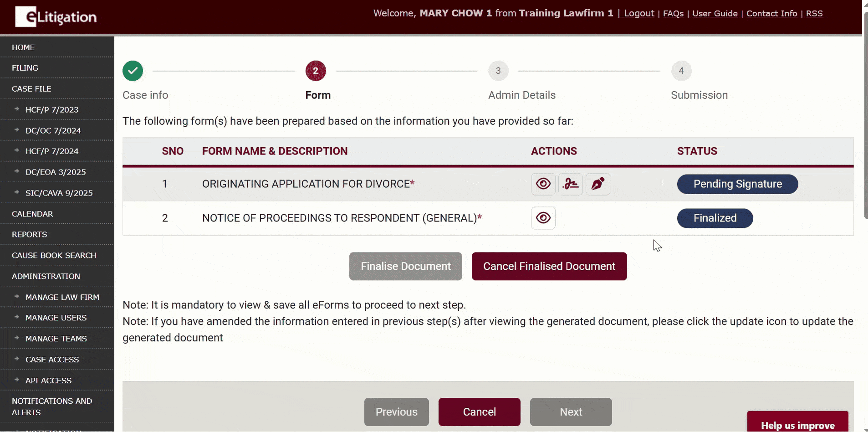Viewport: 868px width, 432px height.
Task: Go to step 3 Admin Details
Action: [498, 71]
